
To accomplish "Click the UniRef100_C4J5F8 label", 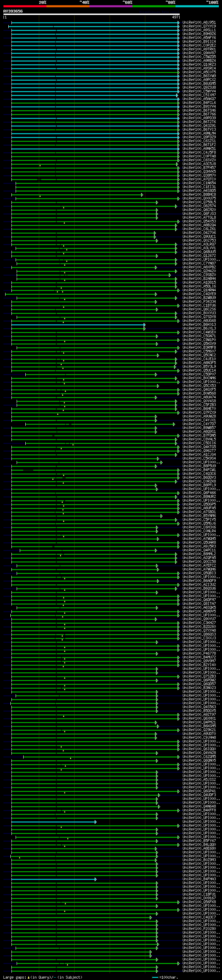I will 199,153.
